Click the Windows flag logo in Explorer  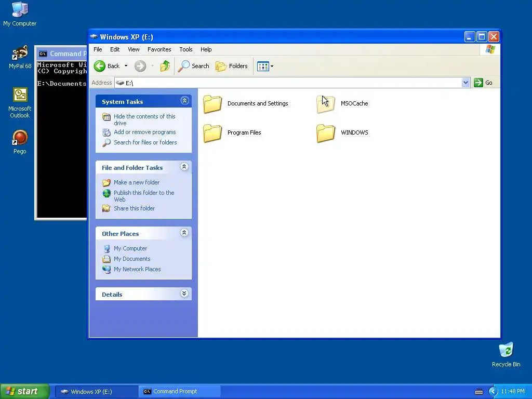[490, 49]
